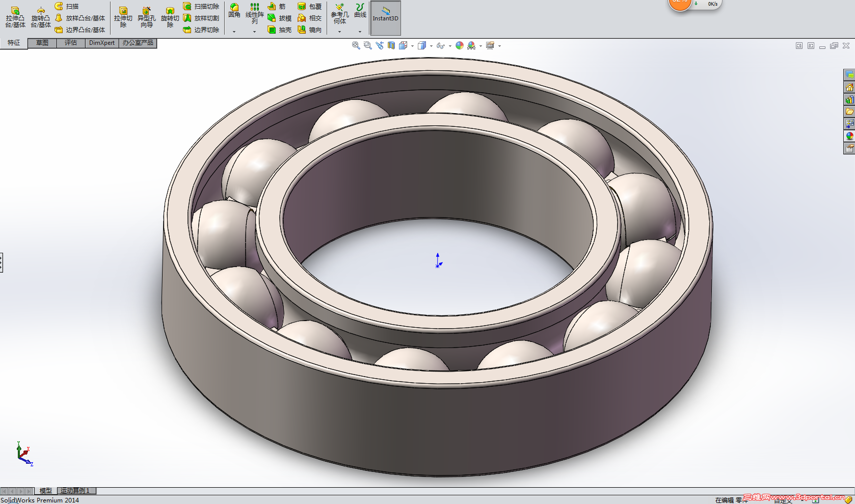This screenshot has height=504, width=855.
Task: Open the Design Library books pane
Action: 849,99
